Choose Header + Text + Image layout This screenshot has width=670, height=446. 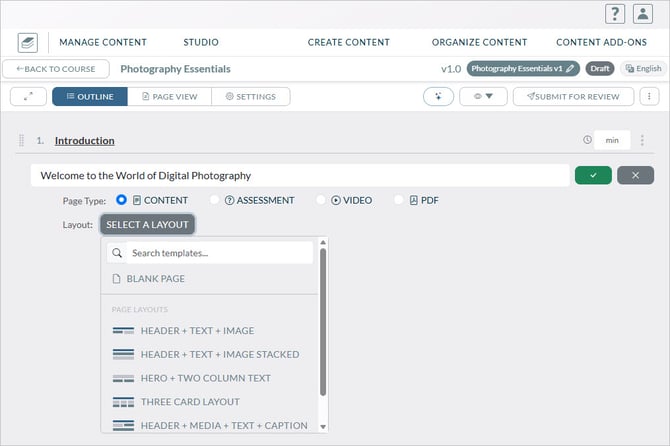[209, 331]
